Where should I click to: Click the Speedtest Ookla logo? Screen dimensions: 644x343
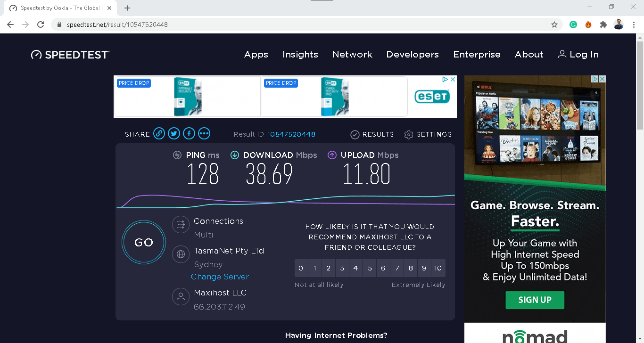[x=70, y=54]
